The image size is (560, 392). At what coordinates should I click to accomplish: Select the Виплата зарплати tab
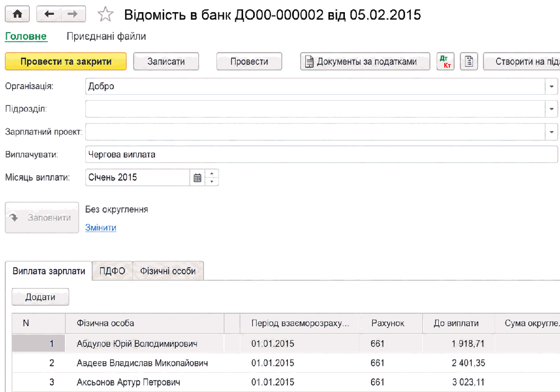click(x=49, y=271)
